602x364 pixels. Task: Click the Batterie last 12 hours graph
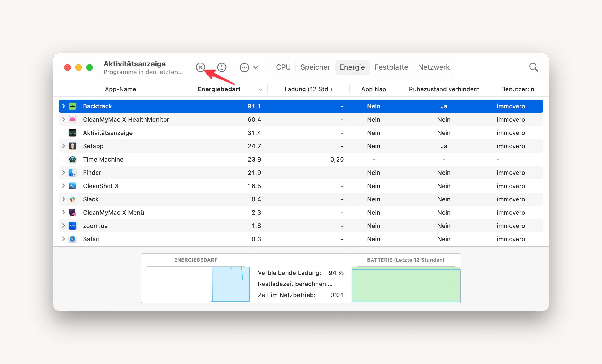[x=406, y=284]
